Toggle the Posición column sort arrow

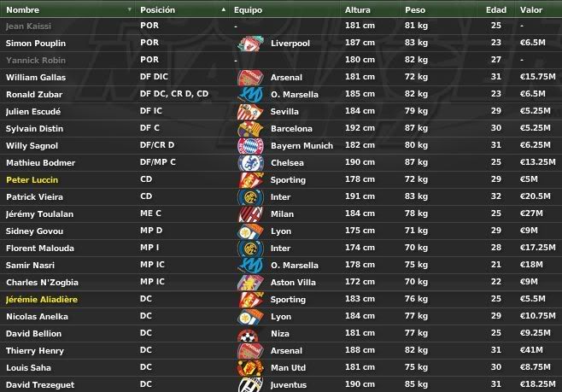point(224,9)
